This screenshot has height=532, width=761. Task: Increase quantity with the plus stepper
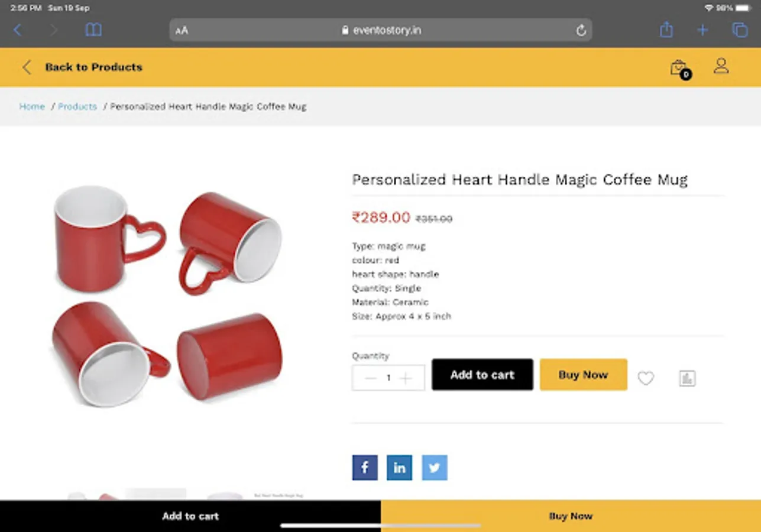pyautogui.click(x=406, y=378)
